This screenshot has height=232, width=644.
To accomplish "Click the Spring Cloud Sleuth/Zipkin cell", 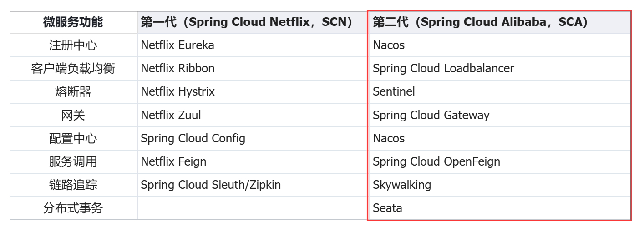I will tap(253, 185).
